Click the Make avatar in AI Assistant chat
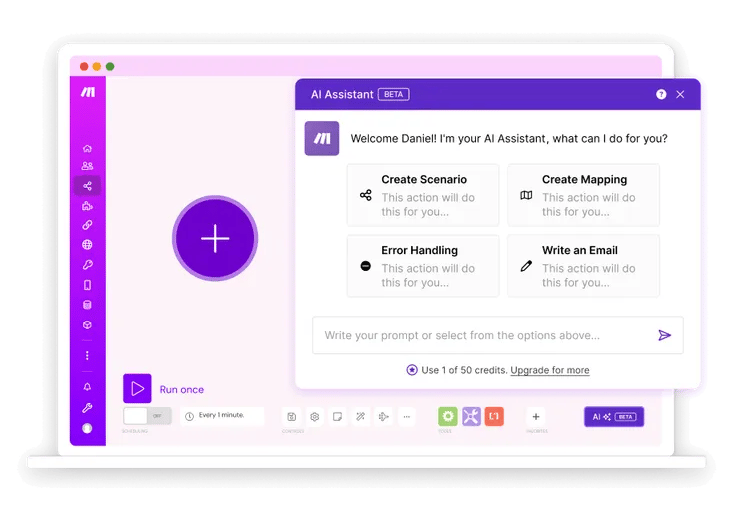The width and height of the screenshot is (750, 513). click(322, 139)
